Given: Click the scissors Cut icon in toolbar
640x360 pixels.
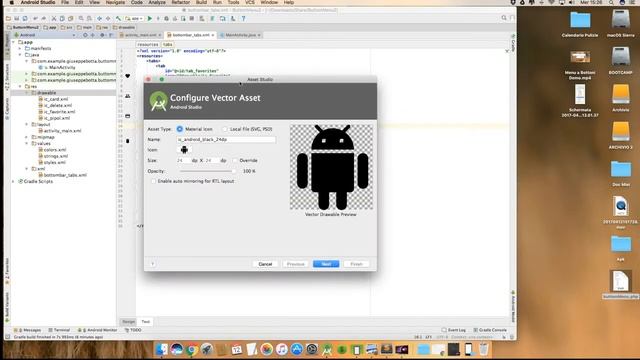Looking at the screenshot, I should click(x=53, y=18).
